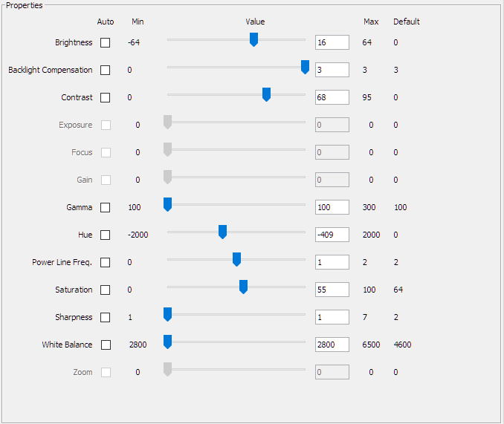504x424 pixels.
Task: Click the Gamma value input field
Action: point(332,207)
